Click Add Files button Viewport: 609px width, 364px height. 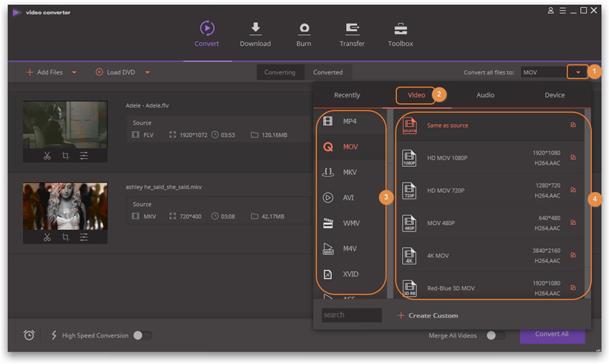click(44, 72)
